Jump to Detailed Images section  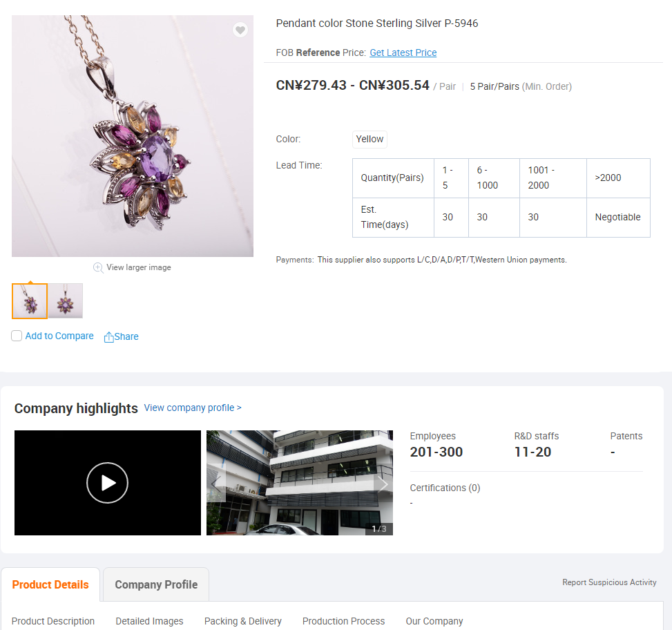[x=149, y=621]
